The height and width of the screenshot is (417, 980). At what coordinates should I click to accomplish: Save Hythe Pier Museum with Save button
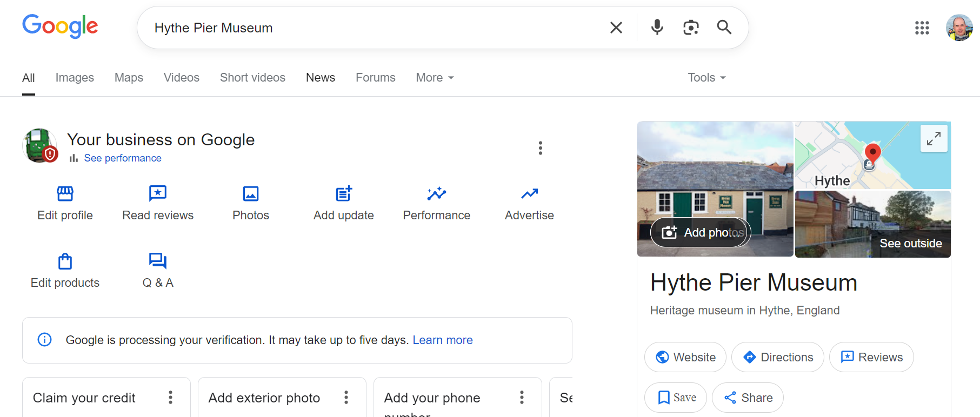[676, 398]
